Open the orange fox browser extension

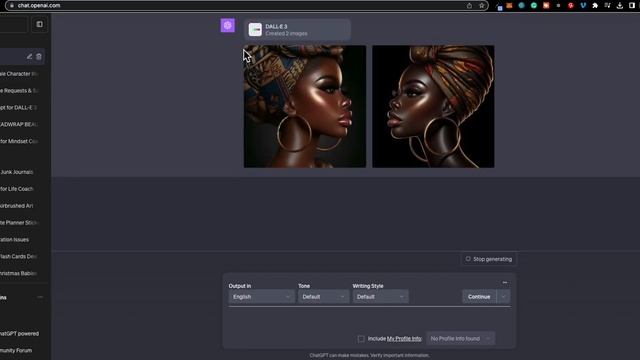[x=509, y=6]
